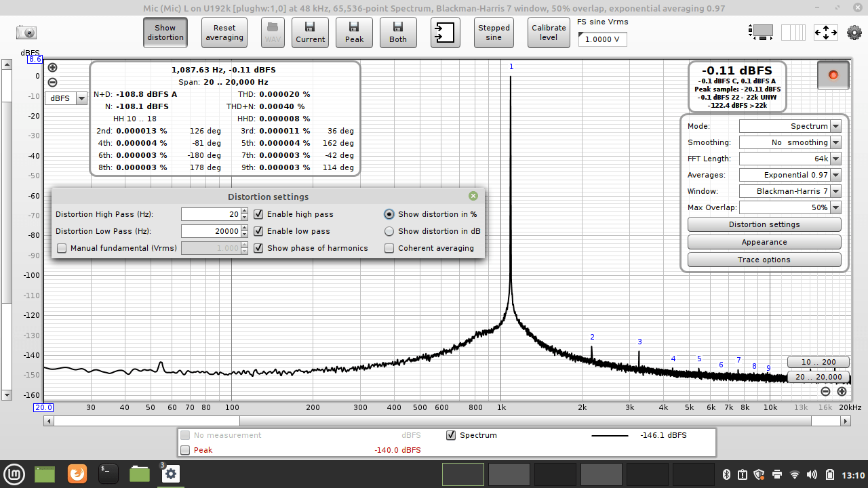Open the FFT Length dropdown
The image size is (868, 488).
point(790,159)
